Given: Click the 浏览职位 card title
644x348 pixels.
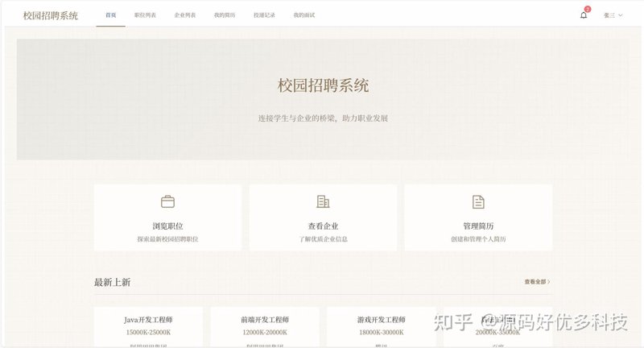Looking at the screenshot, I should pos(167,226).
